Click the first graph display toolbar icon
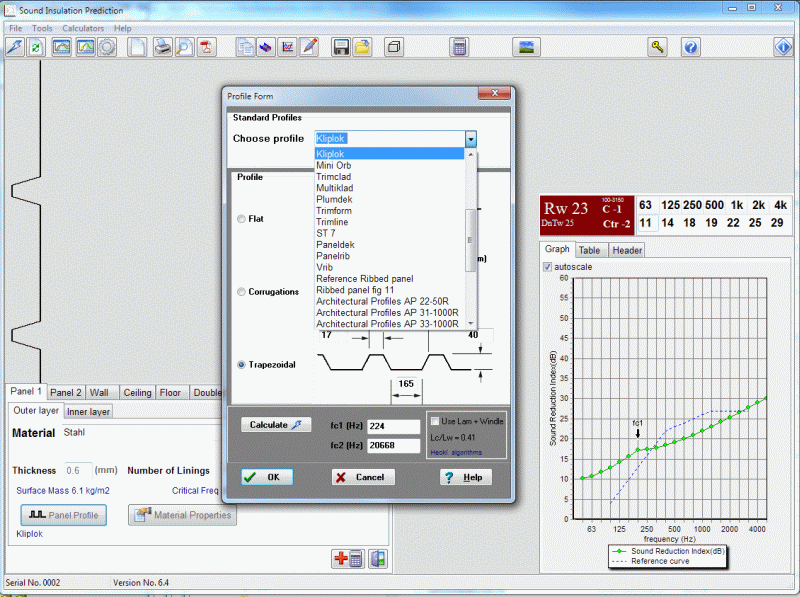 61,47
